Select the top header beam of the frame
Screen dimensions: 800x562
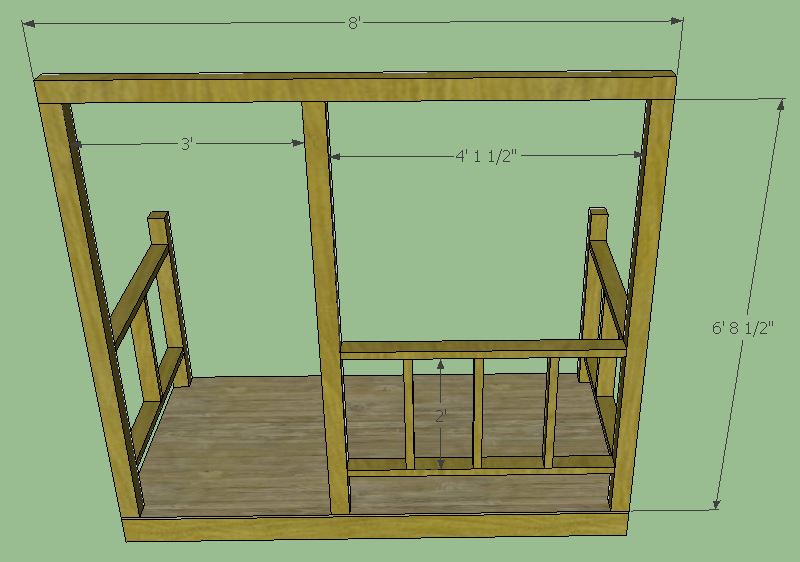tap(356, 87)
